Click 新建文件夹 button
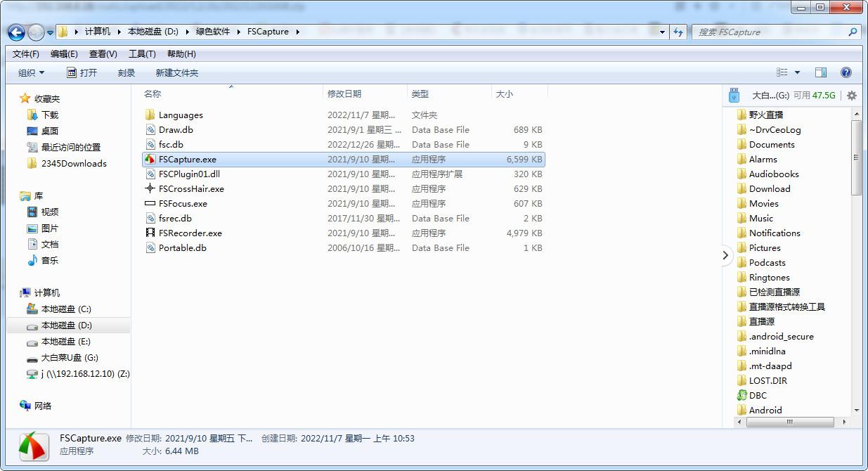 (x=177, y=73)
